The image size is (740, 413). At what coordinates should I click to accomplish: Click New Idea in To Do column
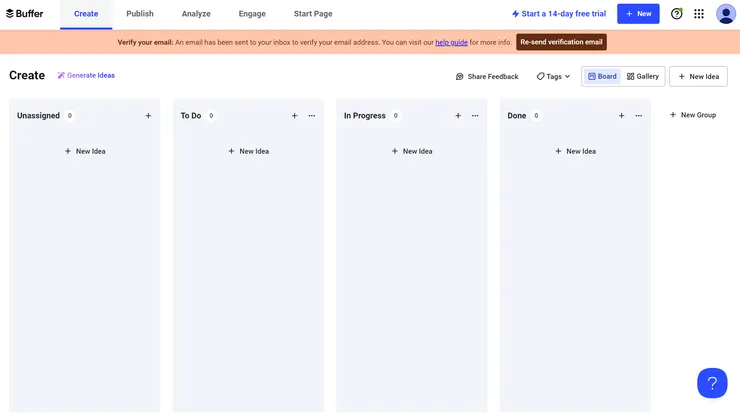tap(248, 151)
